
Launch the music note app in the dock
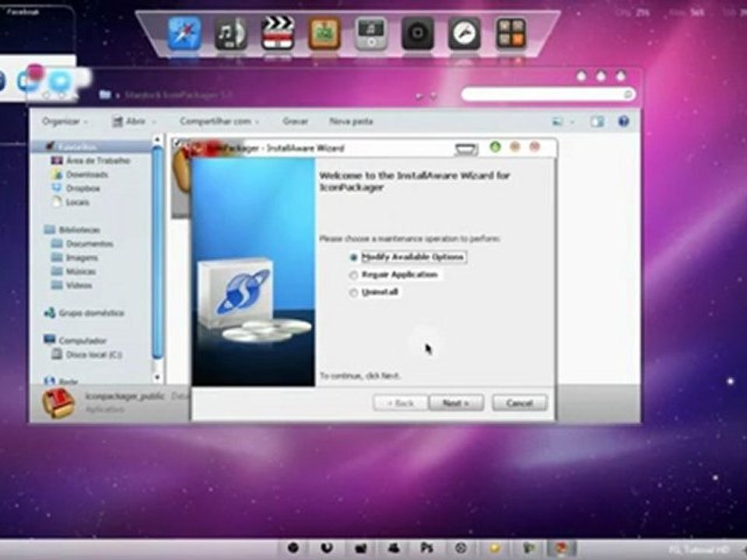pos(231,33)
